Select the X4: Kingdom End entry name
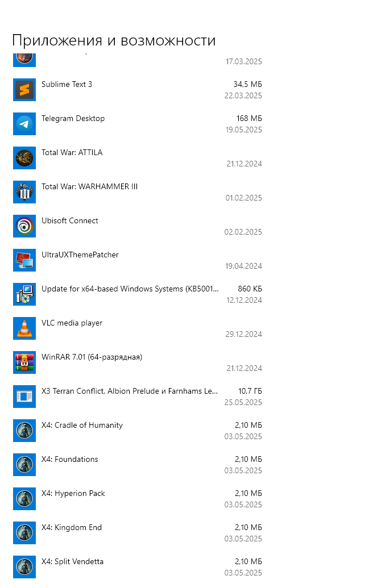The width and height of the screenshot is (385, 588). [72, 528]
